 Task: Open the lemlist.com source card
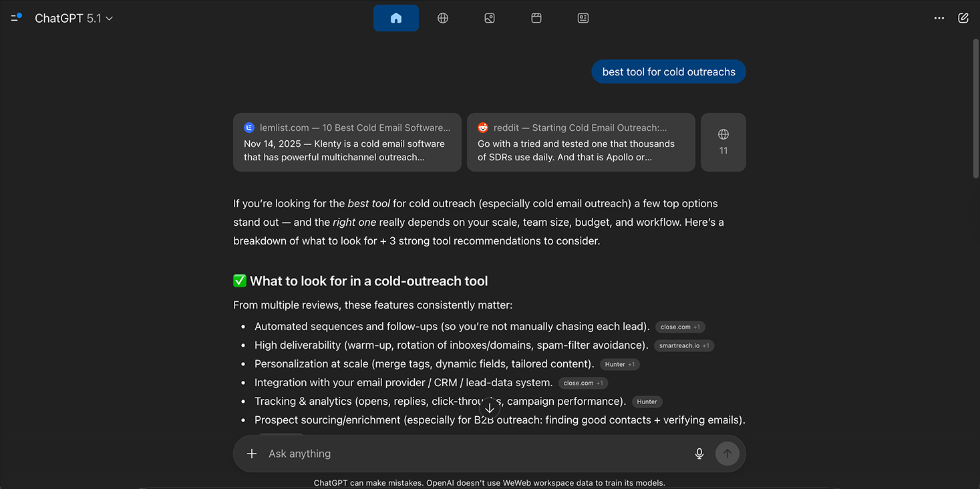click(347, 142)
